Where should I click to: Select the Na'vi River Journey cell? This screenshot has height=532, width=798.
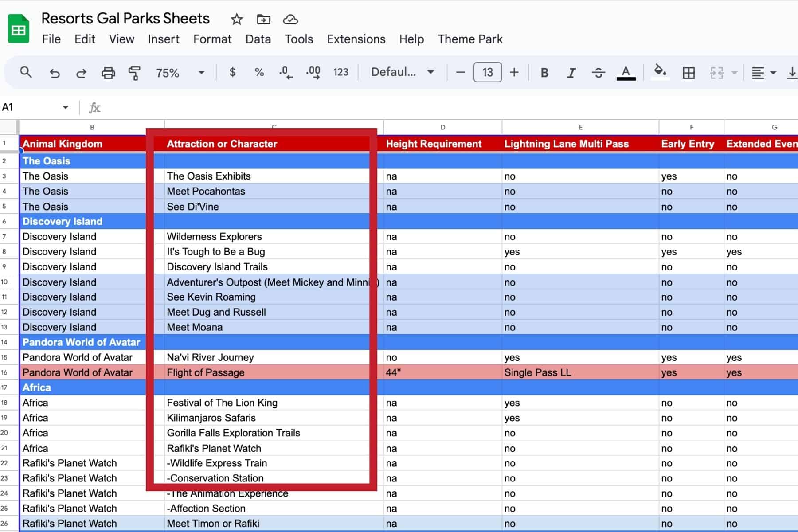[274, 357]
